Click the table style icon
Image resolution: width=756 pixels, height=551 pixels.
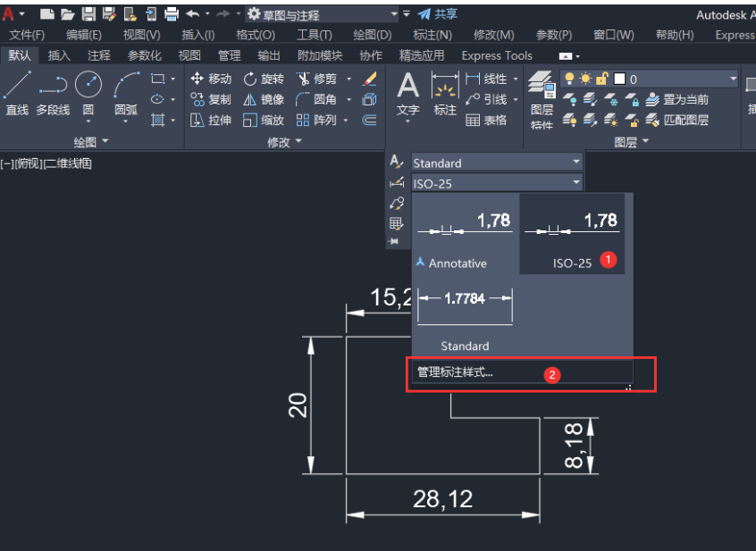[x=396, y=223]
